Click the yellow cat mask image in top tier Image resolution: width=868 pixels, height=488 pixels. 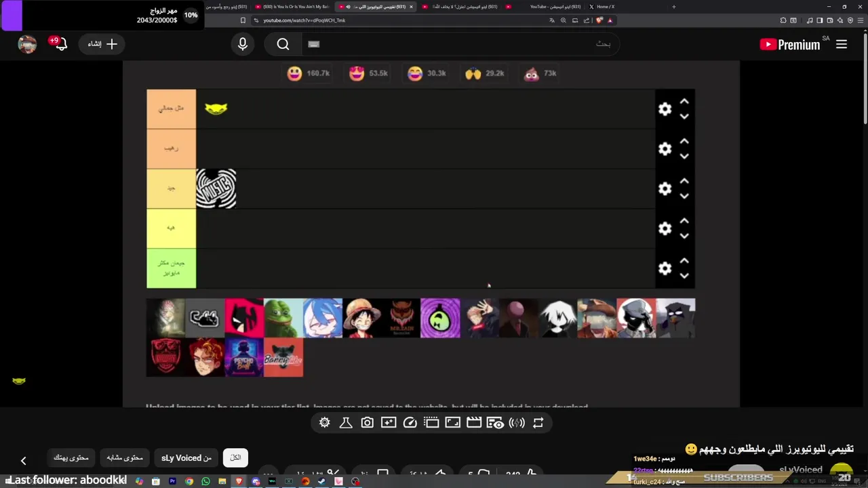216,108
